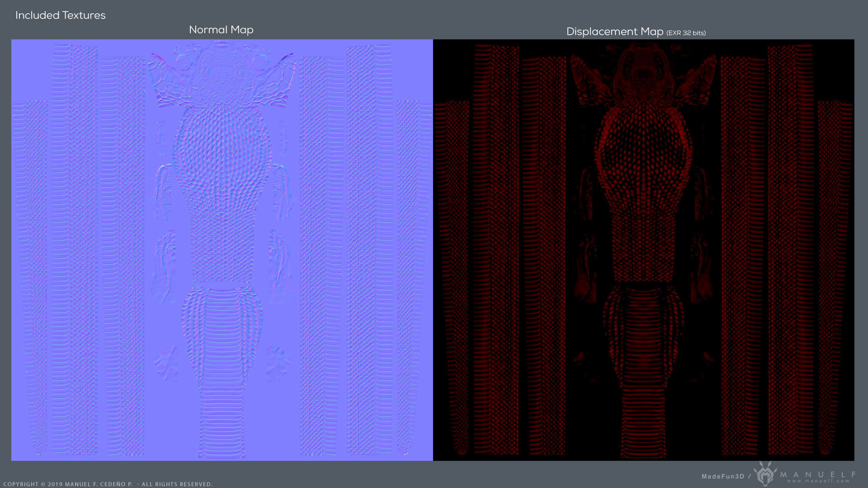Screen dimensions: 868x488
Task: Click the MadeFun3D text label
Action: tap(722, 476)
